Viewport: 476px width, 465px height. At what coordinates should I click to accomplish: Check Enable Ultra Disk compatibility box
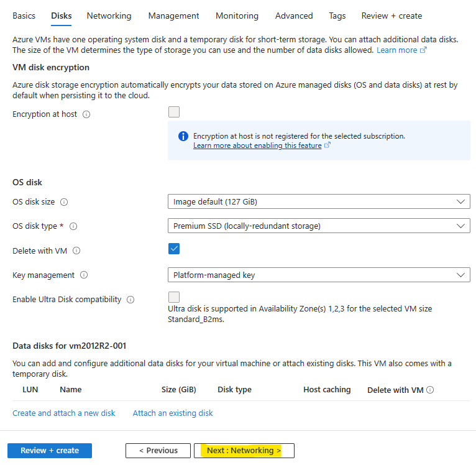coord(174,297)
